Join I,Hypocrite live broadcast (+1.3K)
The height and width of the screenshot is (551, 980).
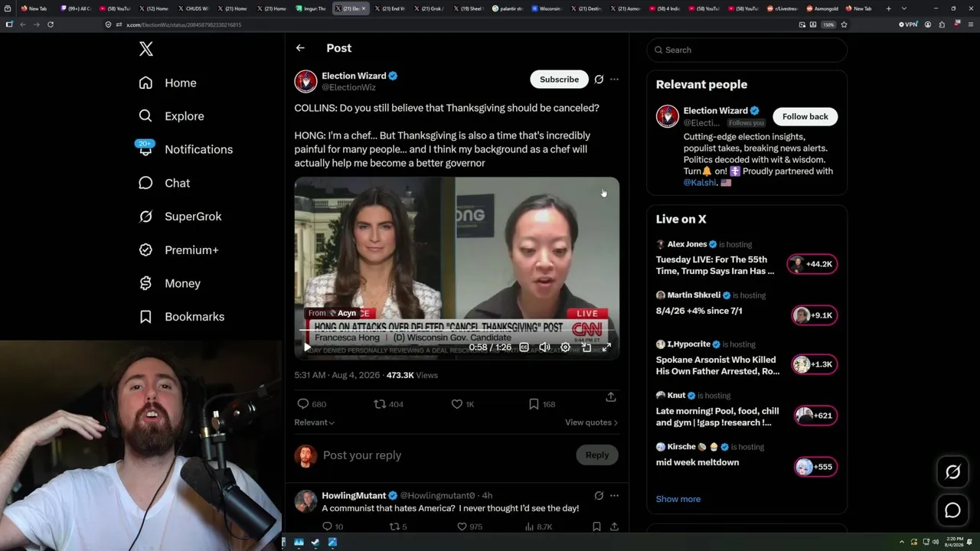pyautogui.click(x=815, y=364)
